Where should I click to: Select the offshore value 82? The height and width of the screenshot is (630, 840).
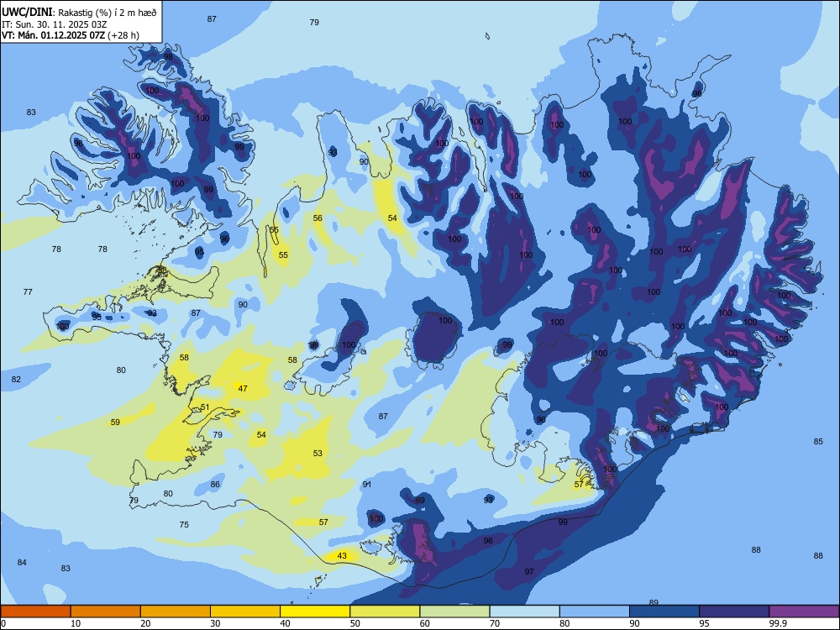16,380
